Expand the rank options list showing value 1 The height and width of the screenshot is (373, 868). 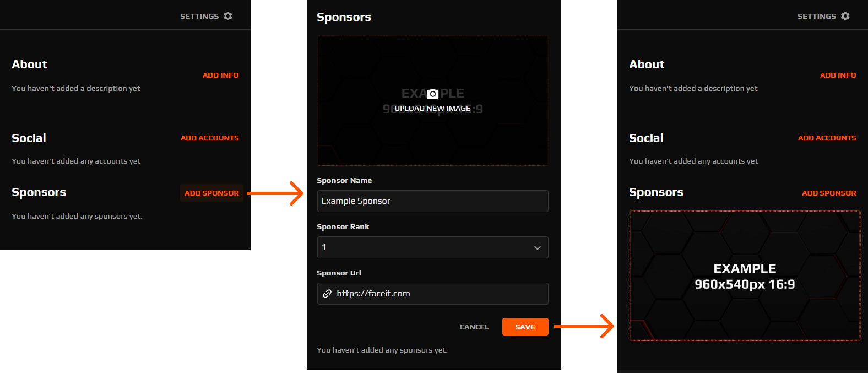(432, 247)
